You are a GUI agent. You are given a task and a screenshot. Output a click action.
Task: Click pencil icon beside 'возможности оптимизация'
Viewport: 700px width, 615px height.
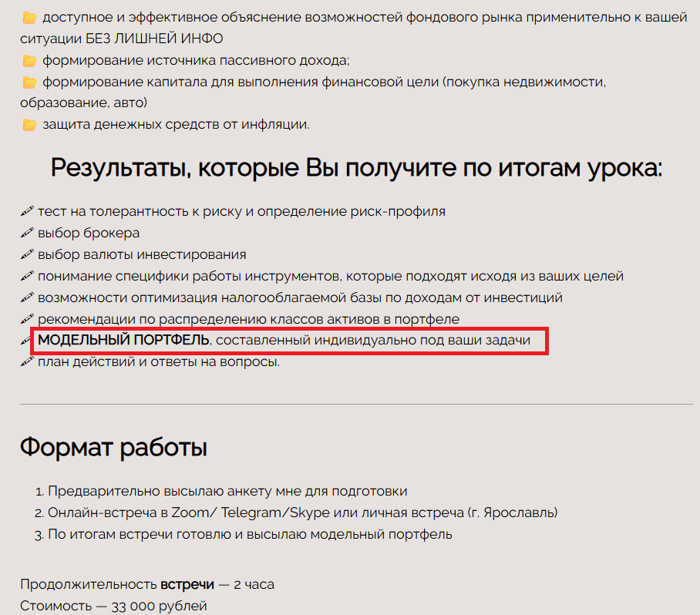click(27, 297)
